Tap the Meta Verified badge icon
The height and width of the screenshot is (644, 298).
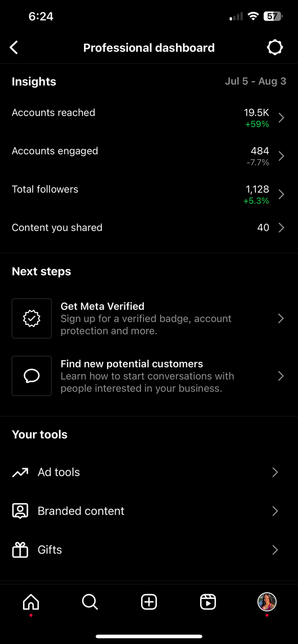click(x=32, y=319)
